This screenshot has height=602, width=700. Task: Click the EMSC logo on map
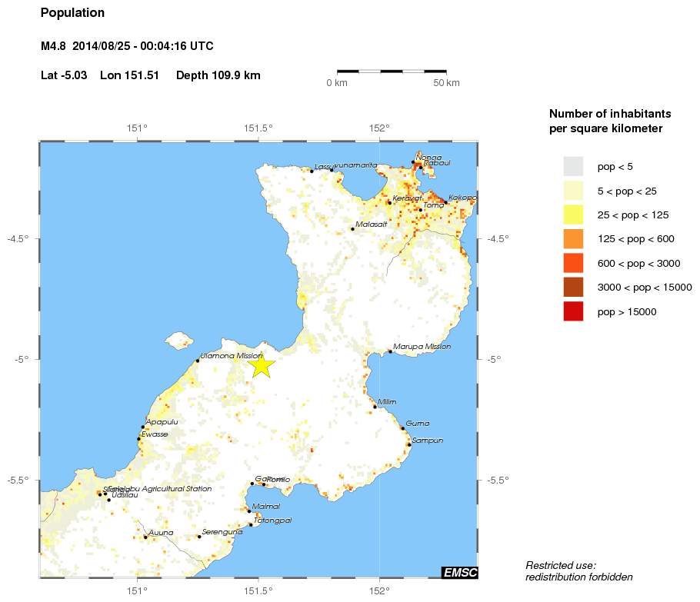pyautogui.click(x=459, y=572)
